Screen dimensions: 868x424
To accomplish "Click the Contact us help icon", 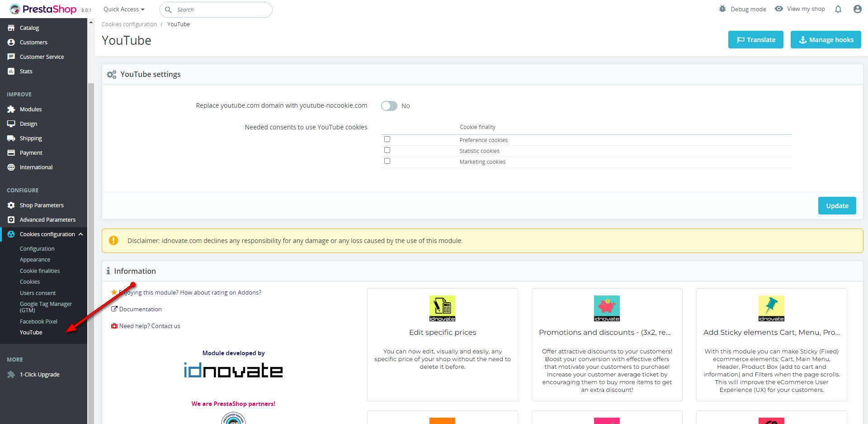I will (114, 326).
